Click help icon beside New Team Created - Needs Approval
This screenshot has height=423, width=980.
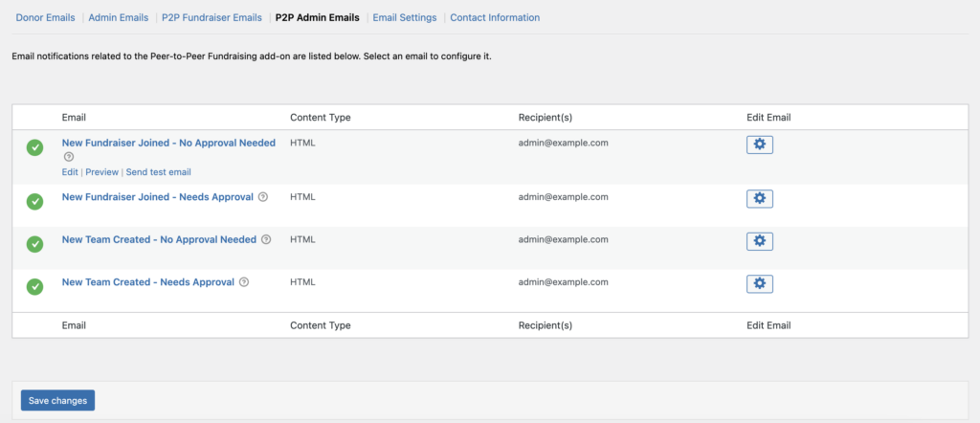(x=244, y=281)
